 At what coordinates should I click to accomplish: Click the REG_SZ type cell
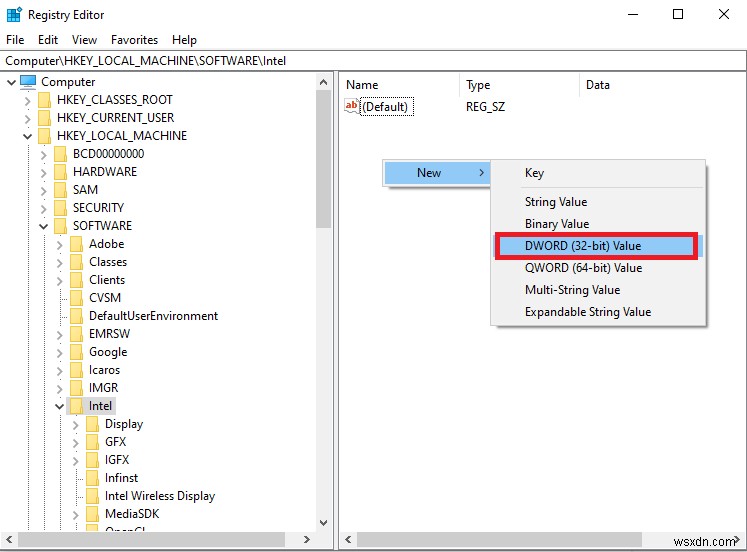point(485,107)
